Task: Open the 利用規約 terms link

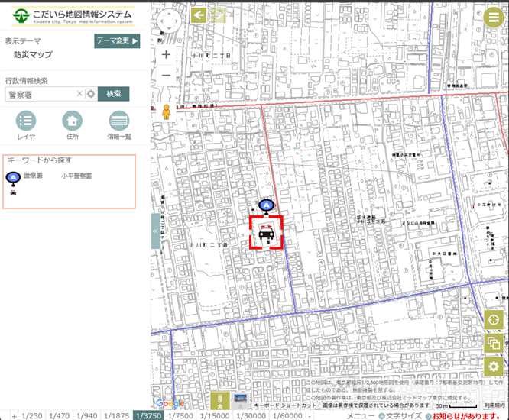Action: (x=494, y=405)
